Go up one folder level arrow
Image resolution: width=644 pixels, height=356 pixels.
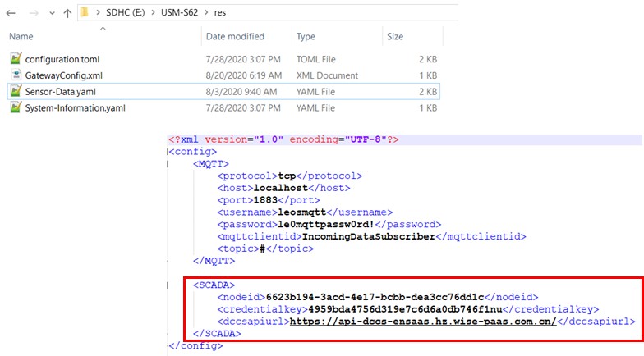[67, 13]
